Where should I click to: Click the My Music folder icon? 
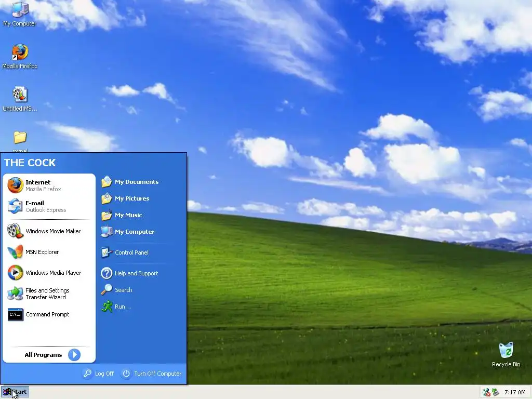tap(107, 215)
